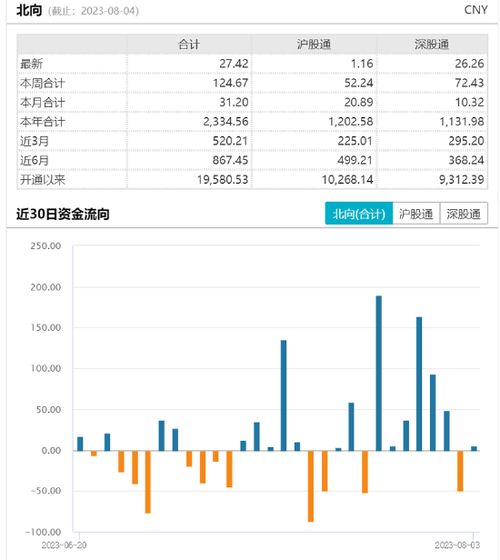500x560 pixels.
Task: Click the value 20.89
Action: pyautogui.click(x=359, y=102)
